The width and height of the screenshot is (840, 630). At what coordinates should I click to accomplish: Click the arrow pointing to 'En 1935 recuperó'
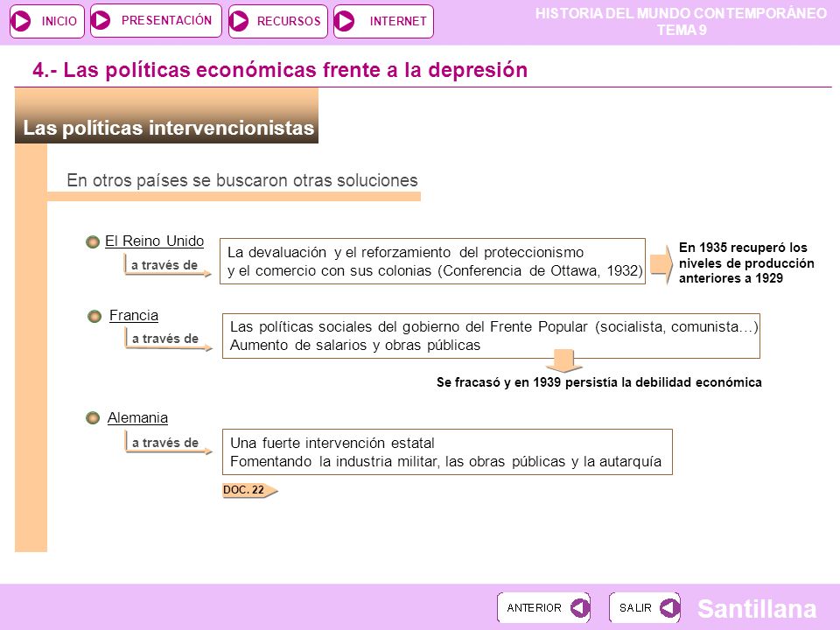coord(661,264)
